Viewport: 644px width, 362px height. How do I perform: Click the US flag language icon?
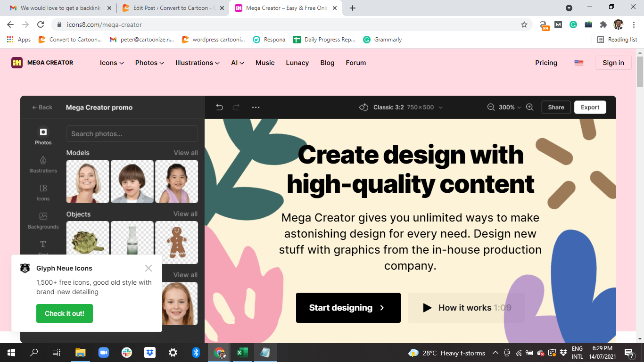(x=579, y=63)
